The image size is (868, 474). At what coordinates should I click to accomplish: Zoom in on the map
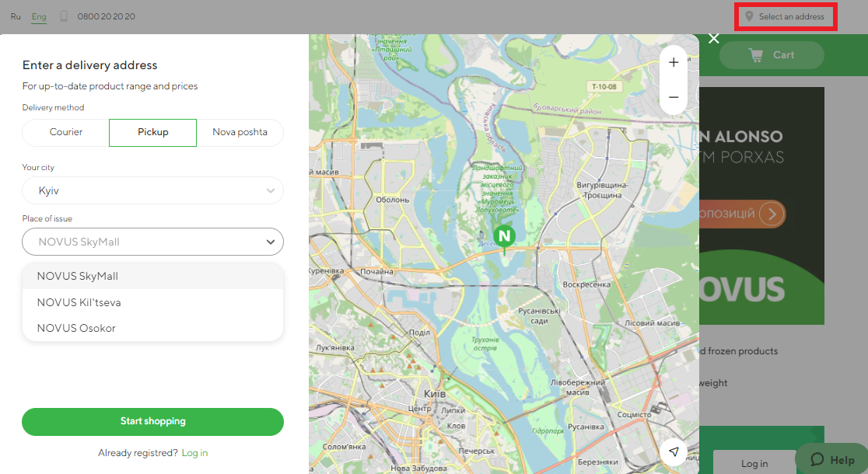(673, 62)
